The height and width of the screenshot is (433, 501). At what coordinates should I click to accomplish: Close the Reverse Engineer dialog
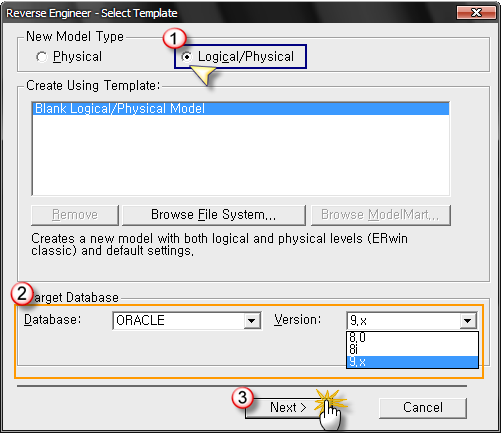(x=476, y=13)
